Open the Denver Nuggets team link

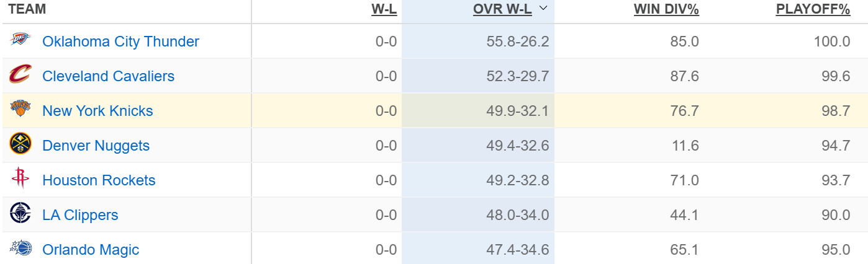pos(96,146)
